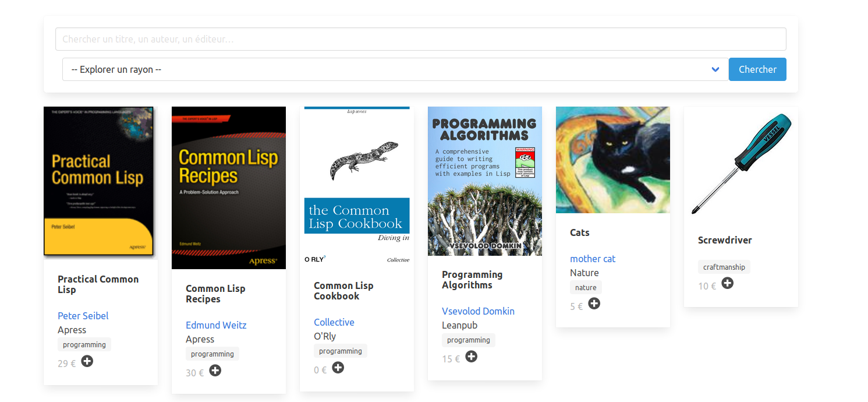Add Common Lisp Recipes with plus icon
868x402 pixels.
click(215, 371)
